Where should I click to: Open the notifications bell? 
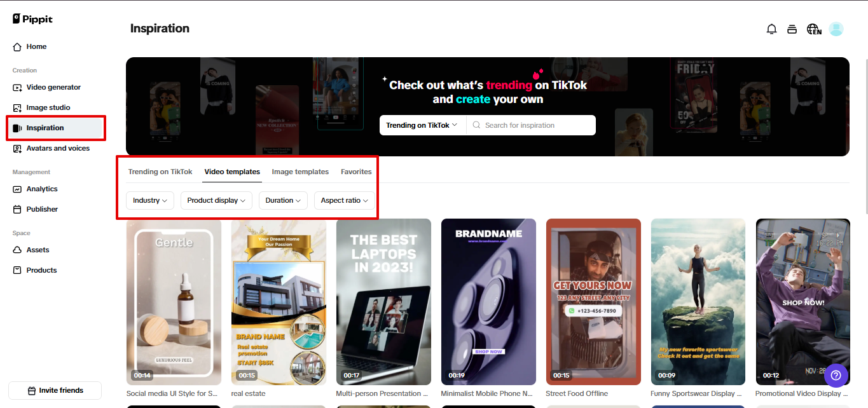pyautogui.click(x=771, y=29)
